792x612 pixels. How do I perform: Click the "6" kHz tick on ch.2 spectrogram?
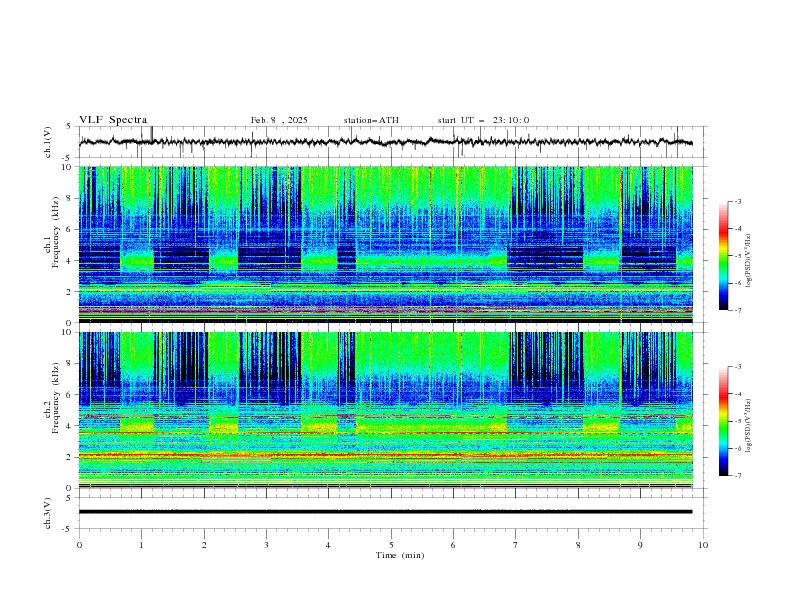71,395
